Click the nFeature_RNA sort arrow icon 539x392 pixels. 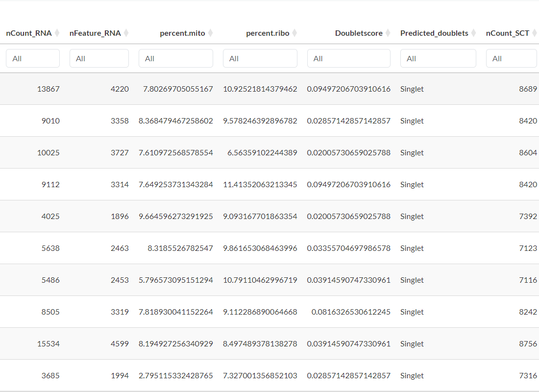point(127,33)
